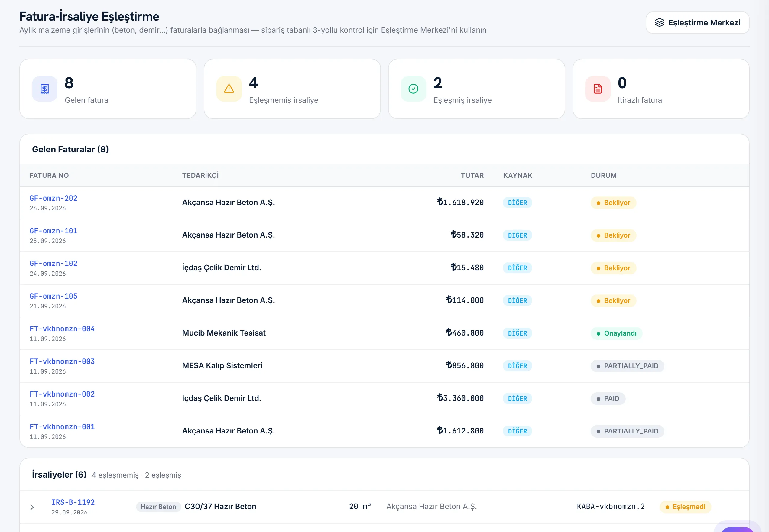Click the TUTAR column header
This screenshot has width=769, height=532.
[x=472, y=175]
